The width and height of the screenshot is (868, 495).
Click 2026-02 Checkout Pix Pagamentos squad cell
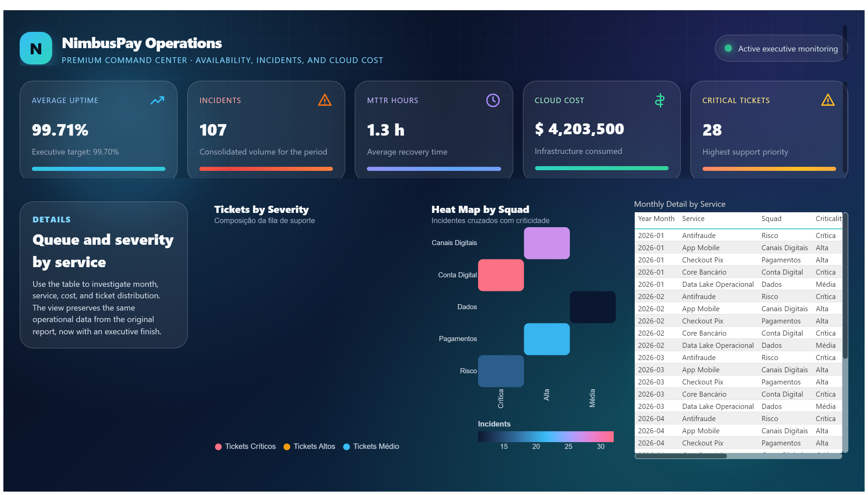[x=781, y=321]
